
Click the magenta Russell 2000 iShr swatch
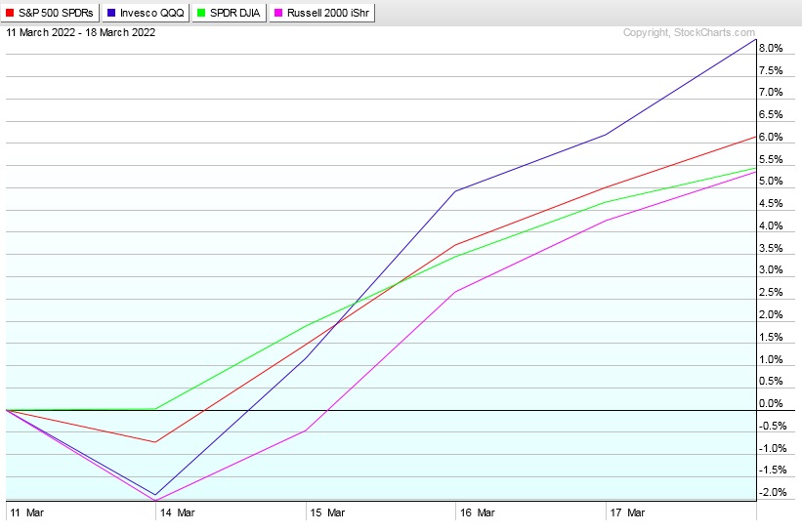[x=278, y=13]
